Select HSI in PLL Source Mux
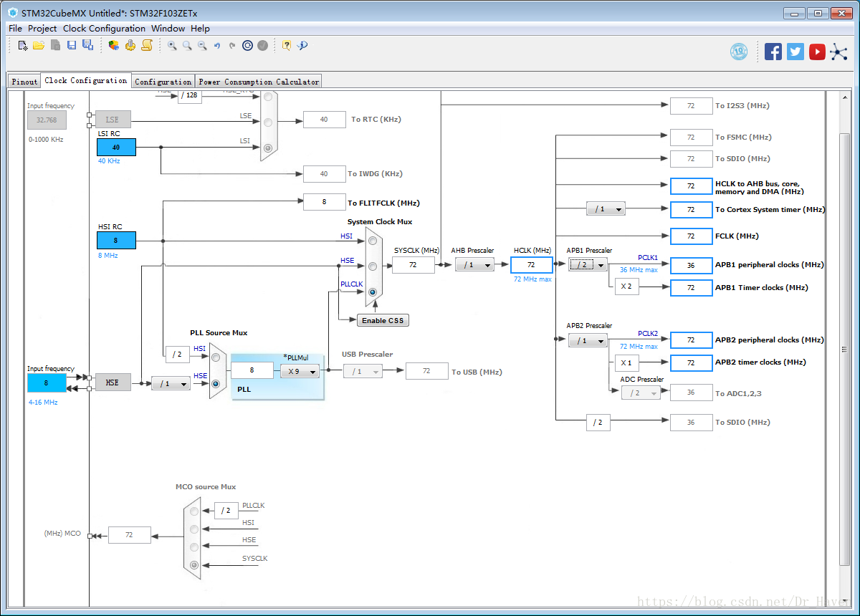 coord(216,357)
